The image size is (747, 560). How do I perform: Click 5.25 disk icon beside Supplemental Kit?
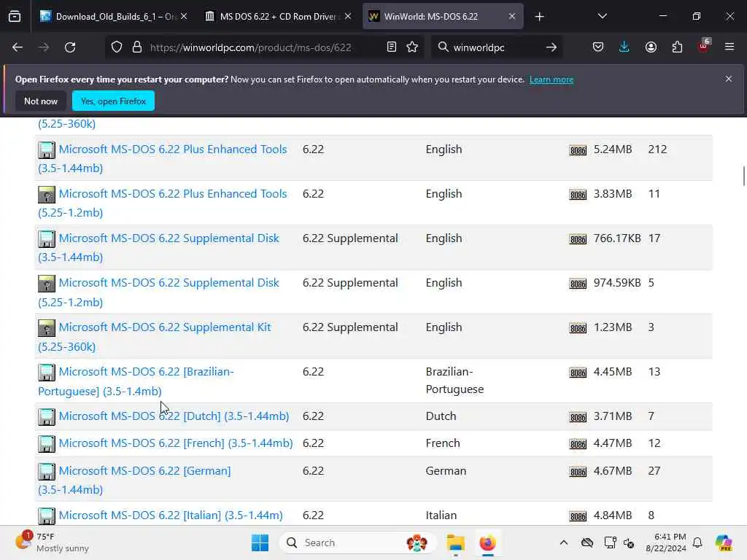(47, 328)
